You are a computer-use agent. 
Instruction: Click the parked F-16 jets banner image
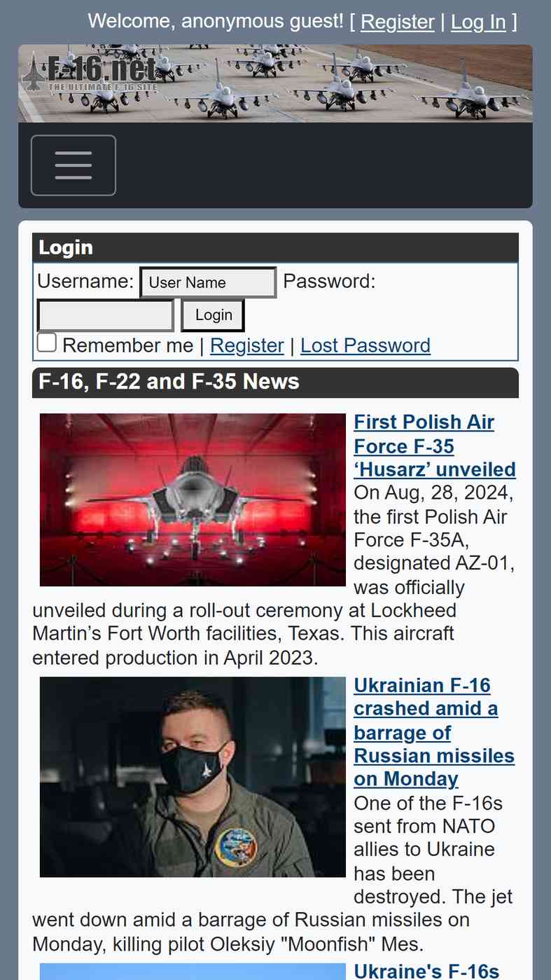point(275,83)
